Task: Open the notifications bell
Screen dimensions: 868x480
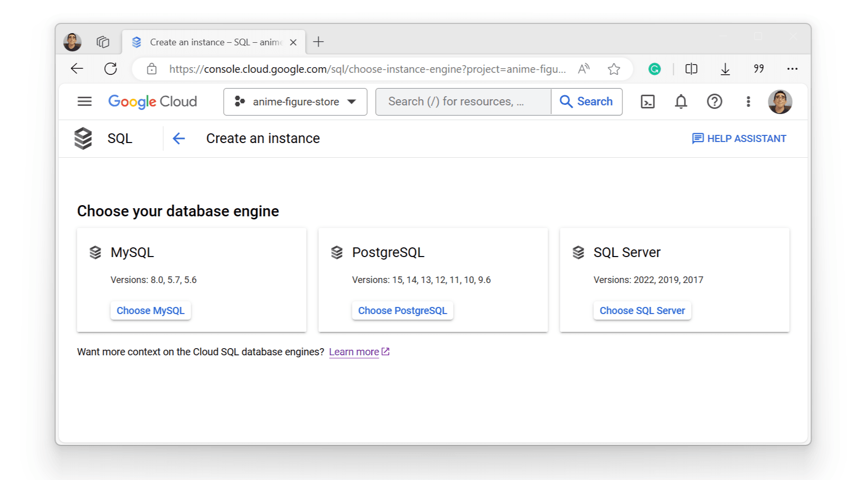Action: point(681,102)
